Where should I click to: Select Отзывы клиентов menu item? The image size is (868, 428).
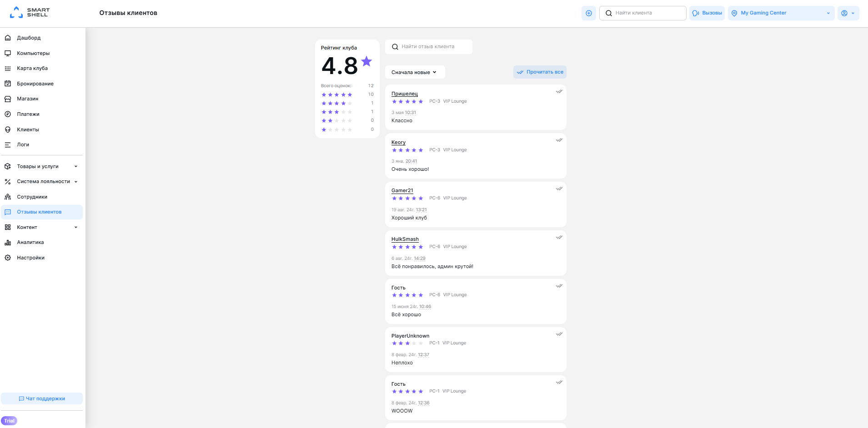tap(42, 212)
